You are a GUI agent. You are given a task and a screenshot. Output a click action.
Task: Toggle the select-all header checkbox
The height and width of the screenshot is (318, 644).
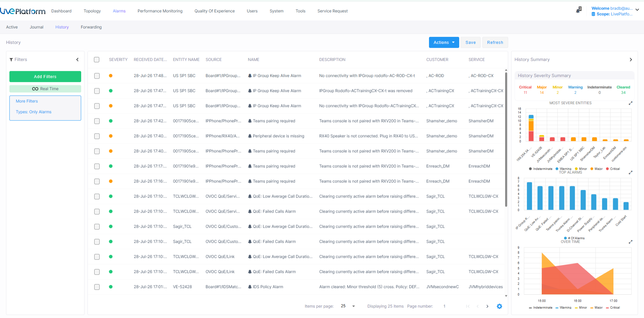[97, 60]
